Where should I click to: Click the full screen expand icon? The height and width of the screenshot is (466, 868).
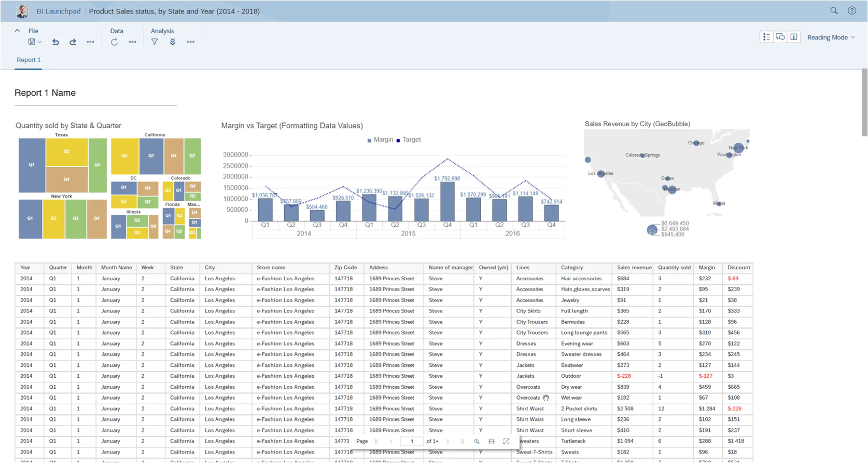click(506, 442)
